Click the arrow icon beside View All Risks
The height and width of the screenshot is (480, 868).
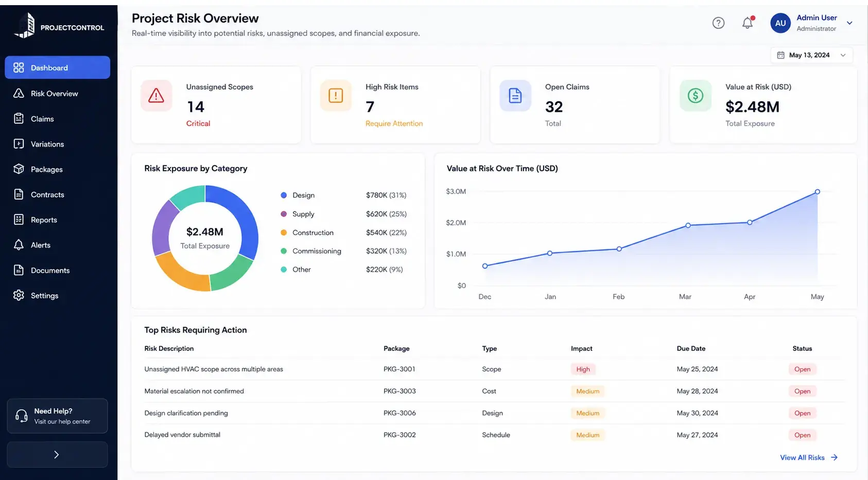point(835,457)
